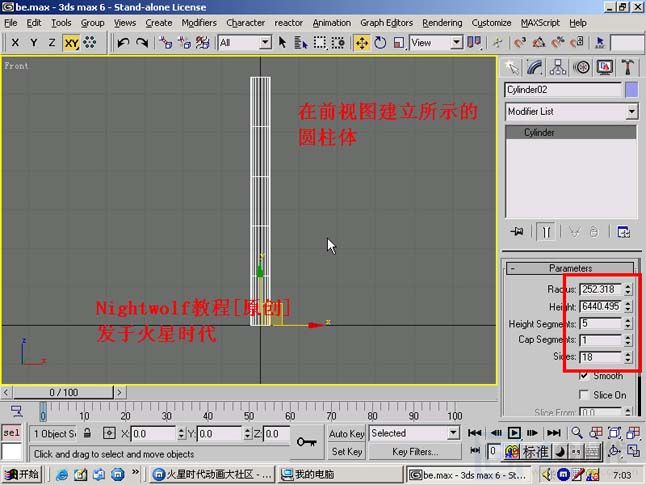Open the MAXScript menu
The image size is (646, 485).
click(x=540, y=23)
